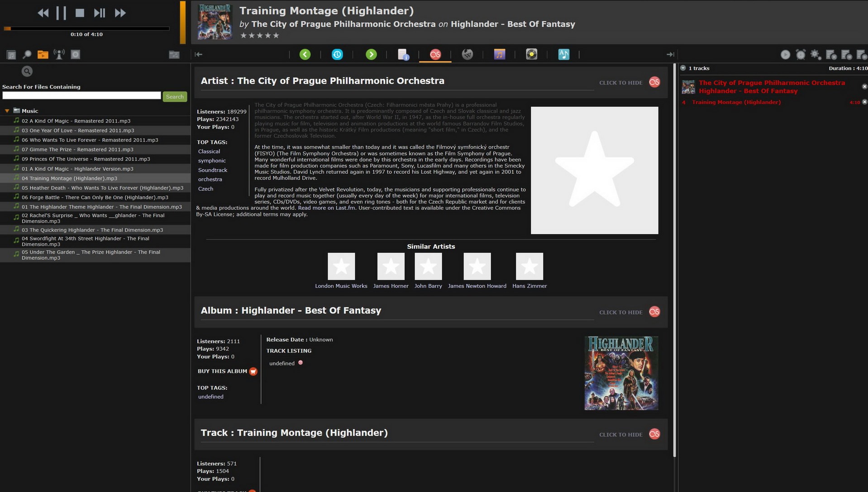Viewport: 868px width, 492px height.
Task: Click the play/pause step button
Action: click(x=100, y=13)
